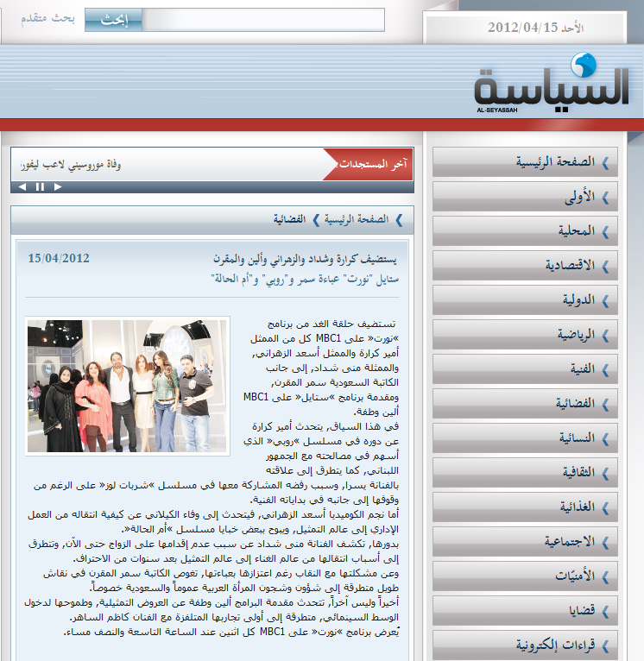This screenshot has height=661, width=644.
Task: Open the الغذائية section in sidebar
Action: coord(525,507)
